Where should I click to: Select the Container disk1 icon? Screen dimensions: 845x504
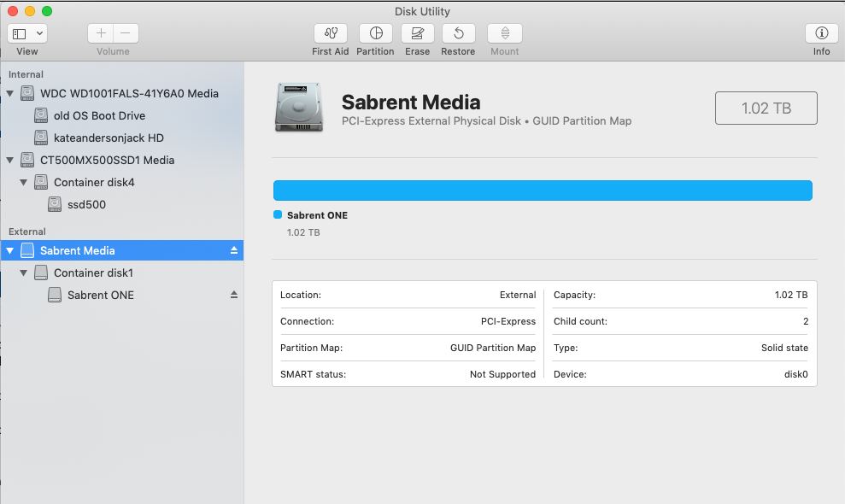click(41, 273)
